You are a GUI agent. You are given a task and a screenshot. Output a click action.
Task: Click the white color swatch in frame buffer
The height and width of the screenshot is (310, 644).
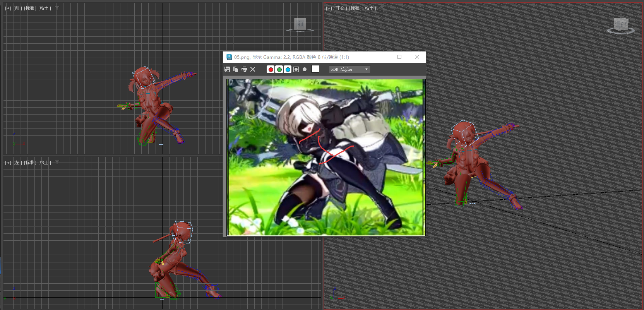(315, 69)
